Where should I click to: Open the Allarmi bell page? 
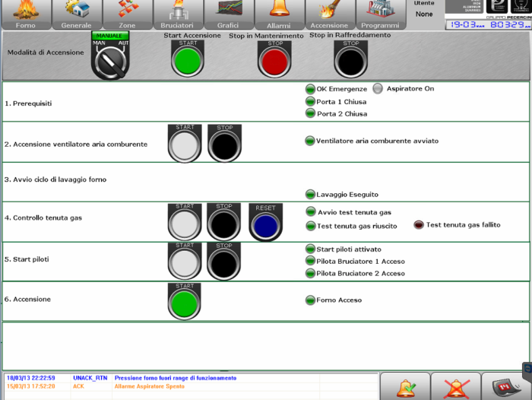(278, 14)
